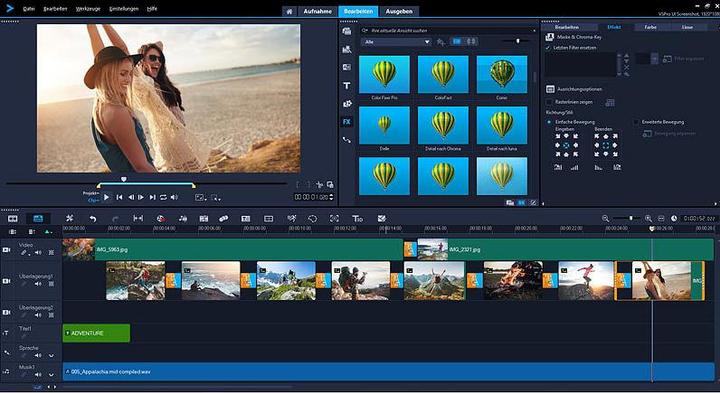The width and height of the screenshot is (720, 393).
Task: Play the project preview
Action: 106,197
